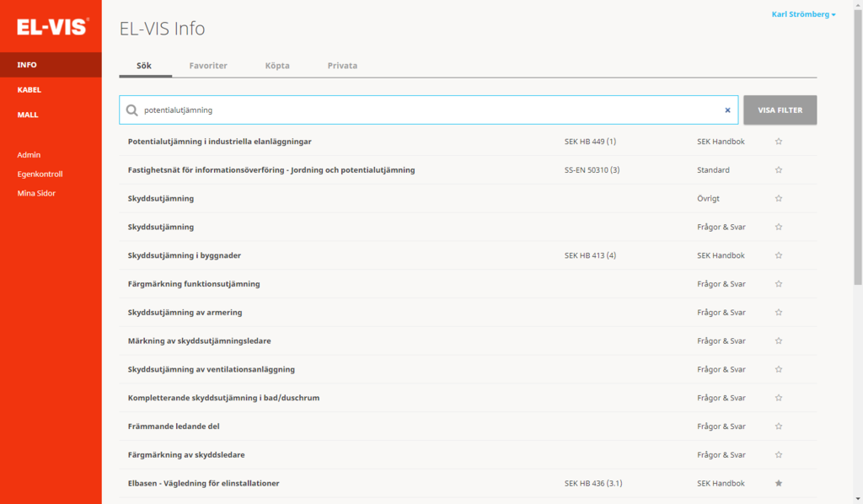
Task: Toggle favorite star for 'Främmande ledande del'
Action: pos(778,426)
